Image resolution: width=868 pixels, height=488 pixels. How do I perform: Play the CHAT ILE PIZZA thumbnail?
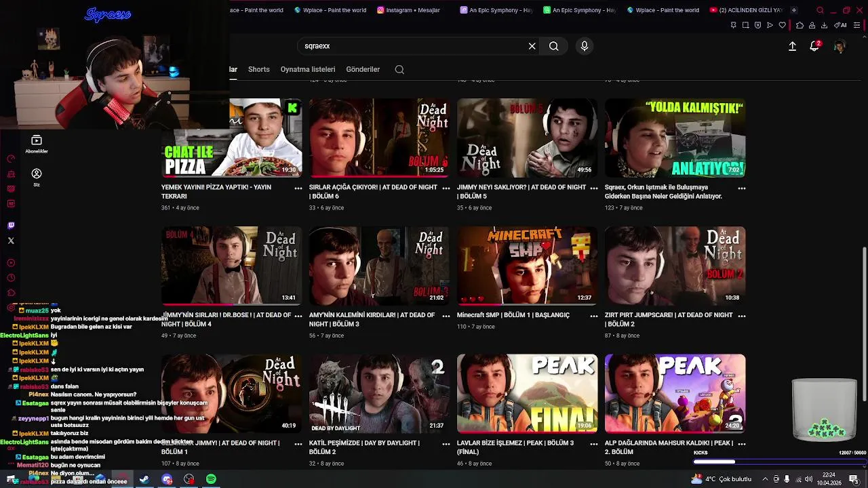(232, 138)
